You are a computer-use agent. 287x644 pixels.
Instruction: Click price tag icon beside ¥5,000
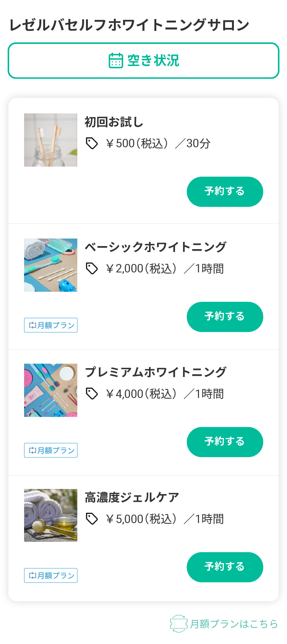pos(92,519)
